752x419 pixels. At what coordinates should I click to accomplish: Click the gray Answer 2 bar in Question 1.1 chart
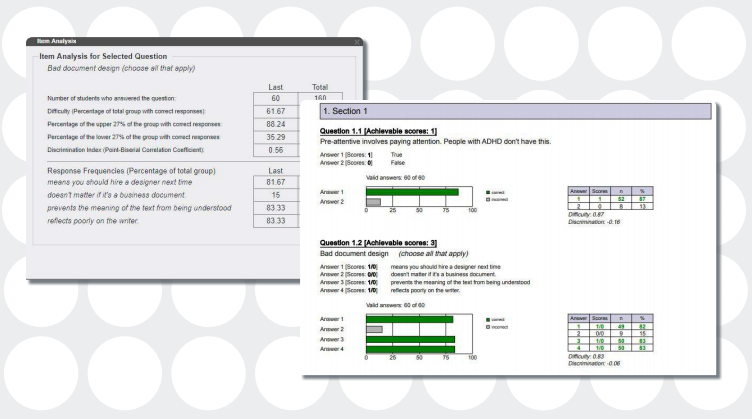(374, 202)
